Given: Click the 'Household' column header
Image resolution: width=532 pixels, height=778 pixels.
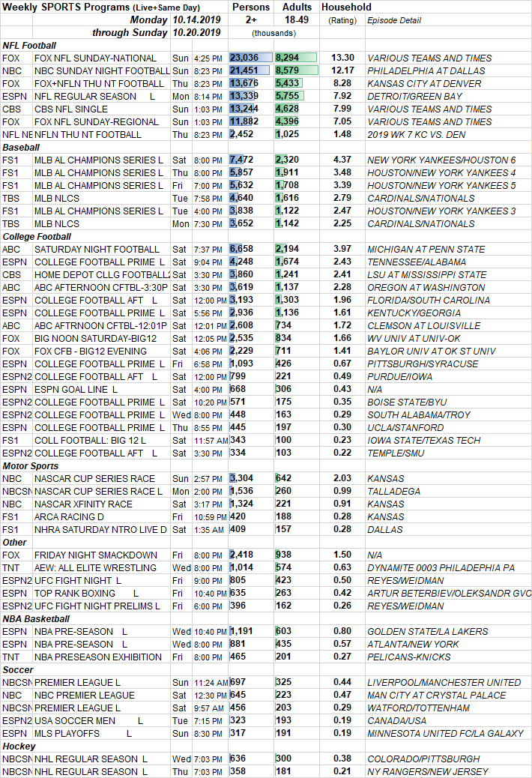Looking at the screenshot, I should [346, 7].
